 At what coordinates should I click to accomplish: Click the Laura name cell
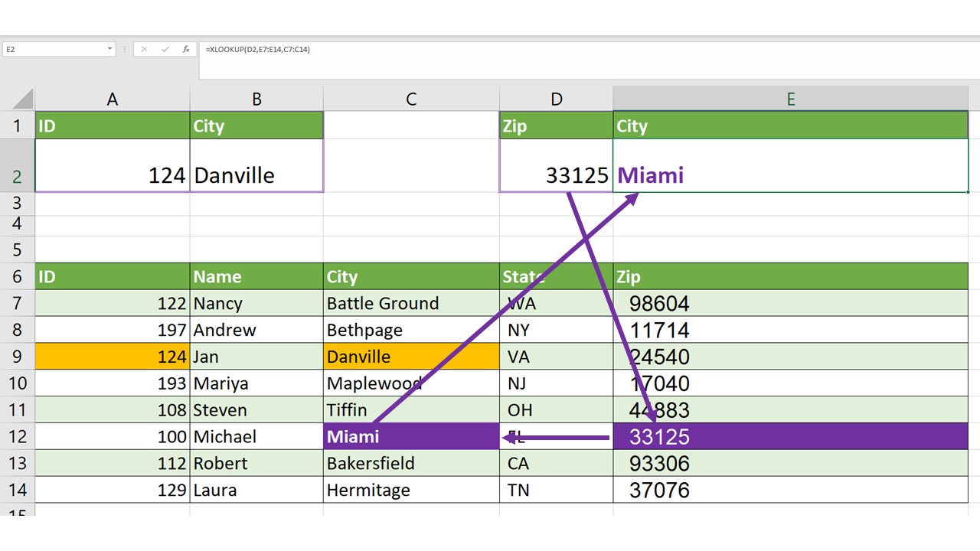point(256,490)
